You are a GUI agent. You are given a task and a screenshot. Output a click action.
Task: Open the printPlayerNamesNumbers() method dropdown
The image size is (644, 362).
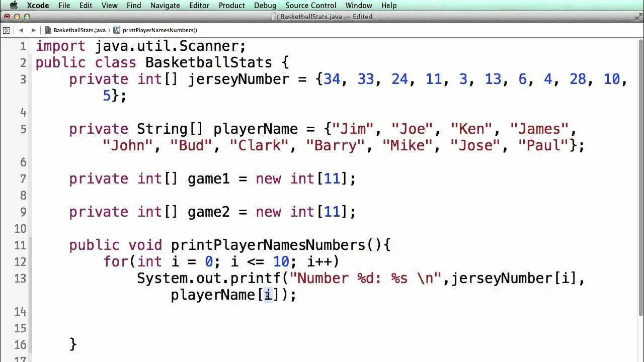click(x=160, y=30)
